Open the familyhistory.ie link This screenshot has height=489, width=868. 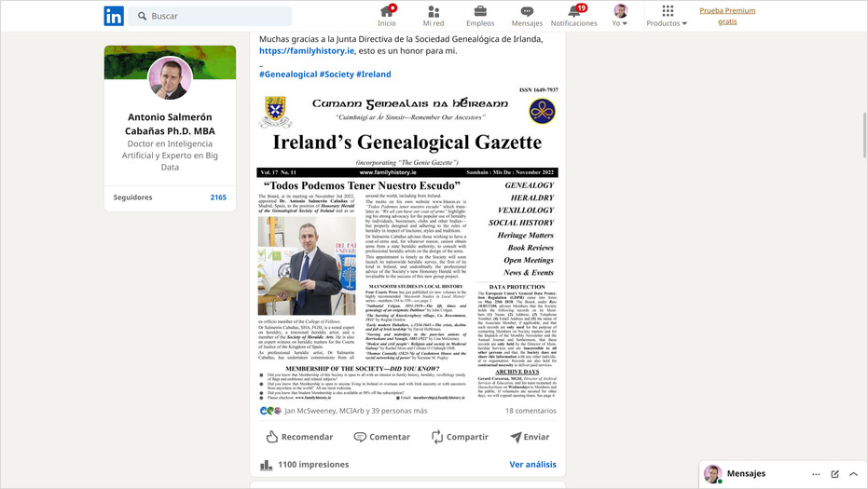[307, 51]
